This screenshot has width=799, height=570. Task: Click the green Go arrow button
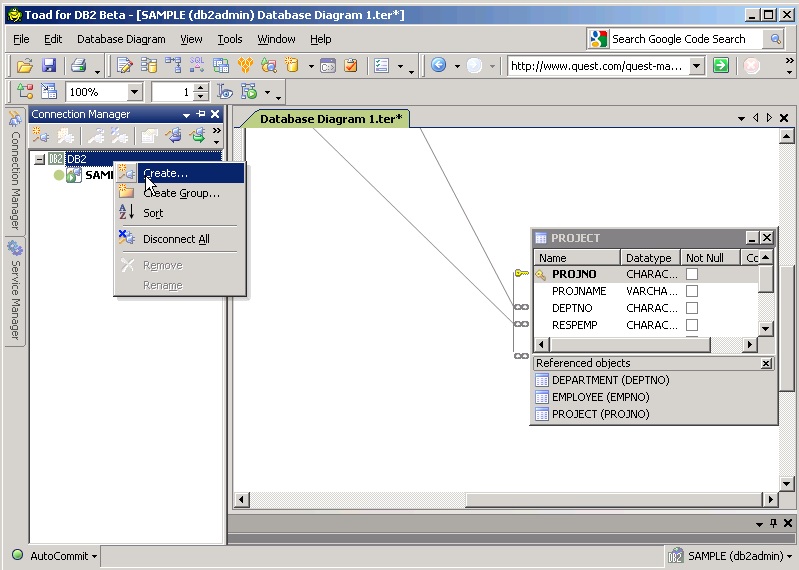721,65
